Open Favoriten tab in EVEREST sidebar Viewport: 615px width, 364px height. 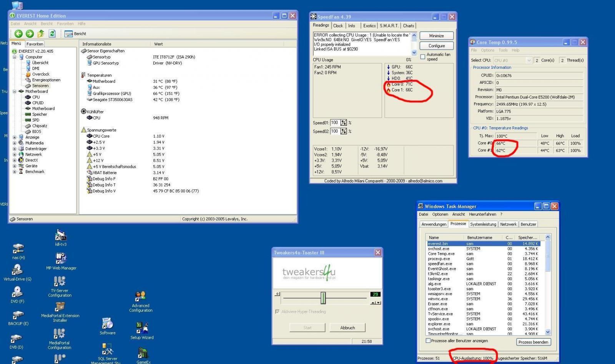click(35, 44)
